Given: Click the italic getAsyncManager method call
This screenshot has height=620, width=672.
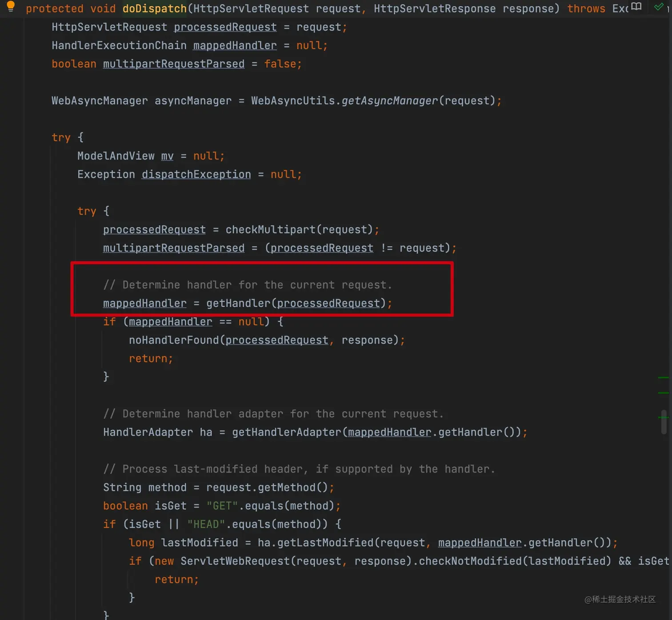Looking at the screenshot, I should tap(389, 100).
